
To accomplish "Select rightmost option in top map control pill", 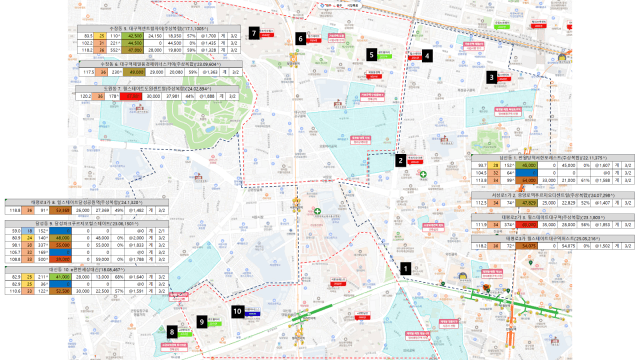I will [353, 6].
